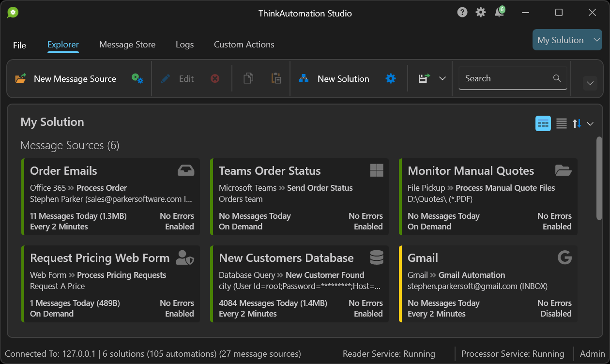Click the search magnifier icon

tap(557, 78)
